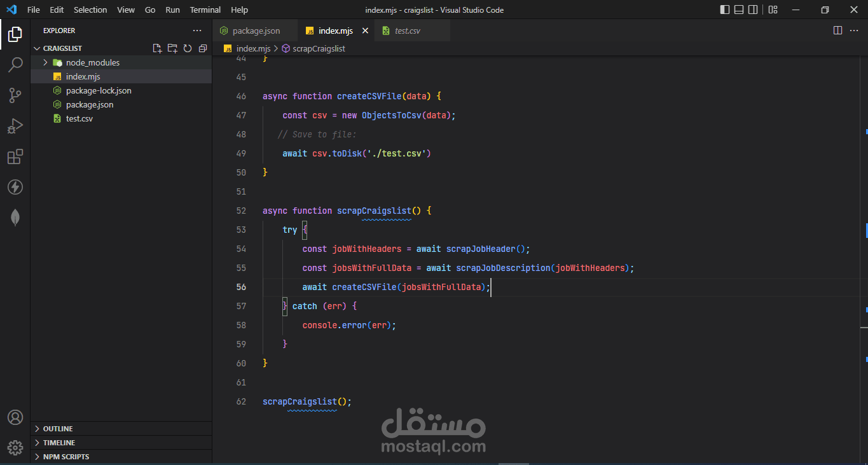Open the Selection menu
The width and height of the screenshot is (868, 465).
point(90,10)
